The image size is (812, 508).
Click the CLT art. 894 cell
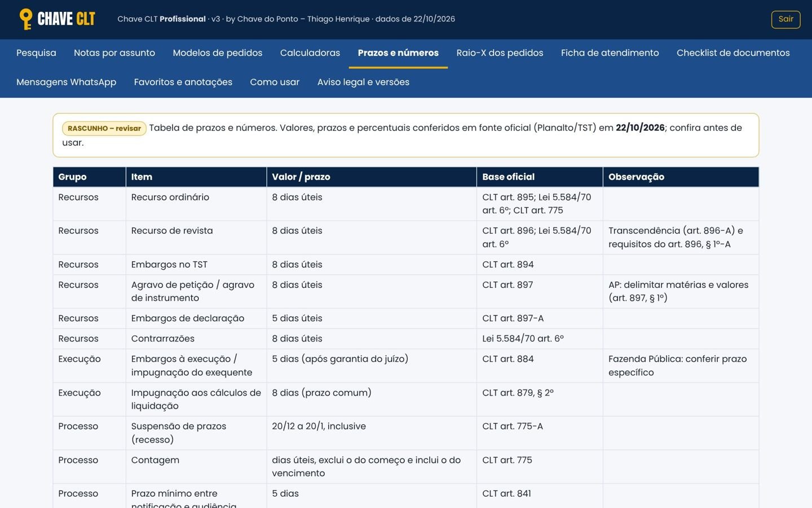pos(540,265)
